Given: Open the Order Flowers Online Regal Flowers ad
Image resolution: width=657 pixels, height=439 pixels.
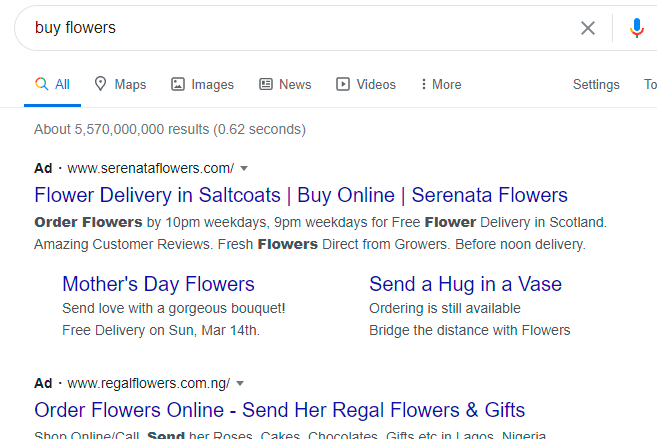Looking at the screenshot, I should pos(279,410).
